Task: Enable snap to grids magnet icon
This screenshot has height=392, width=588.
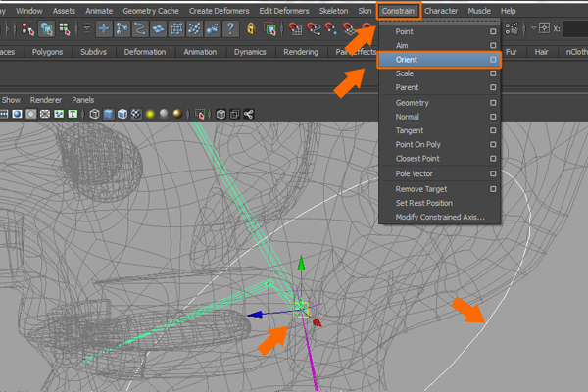Action: [296, 28]
